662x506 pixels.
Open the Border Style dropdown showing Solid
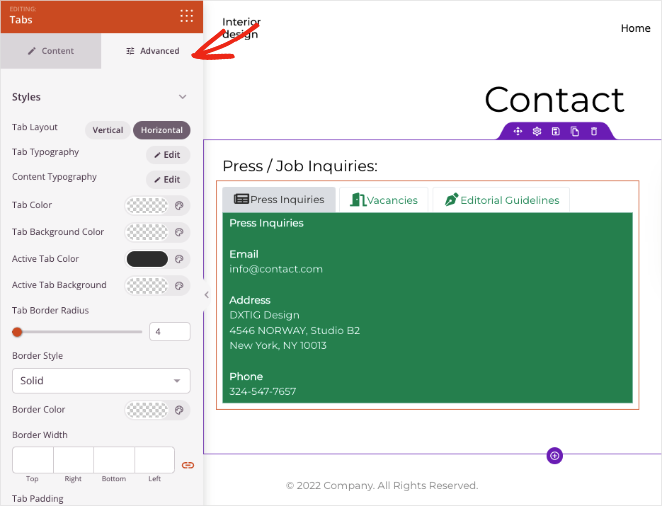coord(101,381)
